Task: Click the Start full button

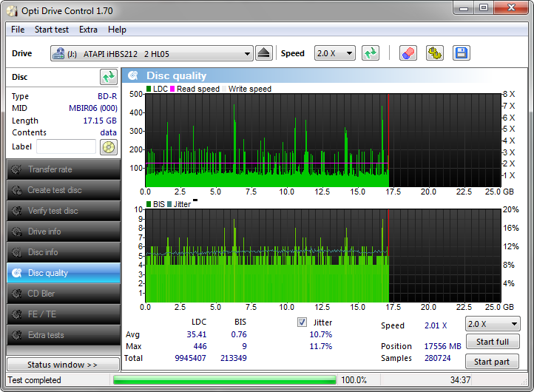Action: point(493,342)
